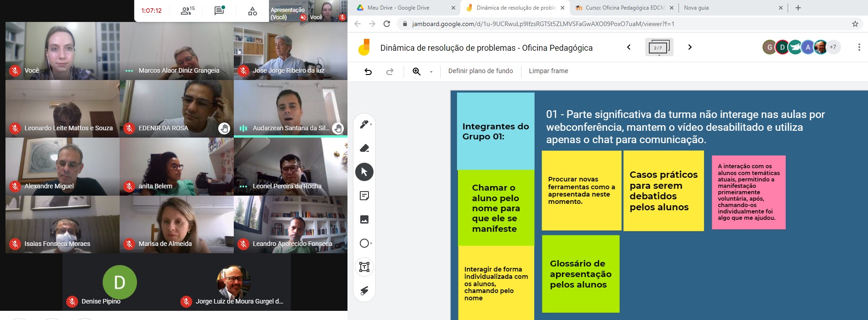868x320 pixels.
Task: Activate the Laser pointer tool
Action: pyautogui.click(x=364, y=291)
